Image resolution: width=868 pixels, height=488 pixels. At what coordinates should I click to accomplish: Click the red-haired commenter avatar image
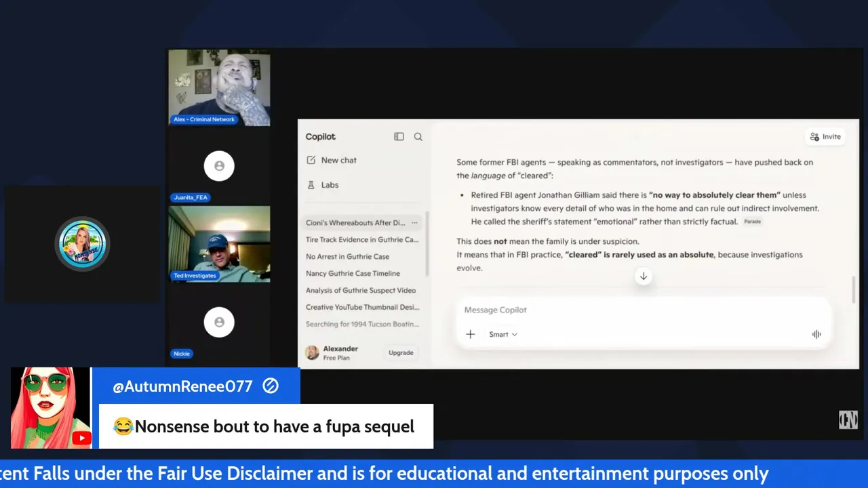[51, 408]
